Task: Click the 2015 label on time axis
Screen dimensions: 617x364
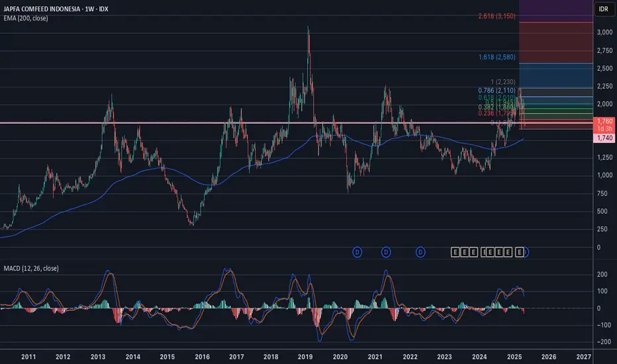Action: coord(167,357)
